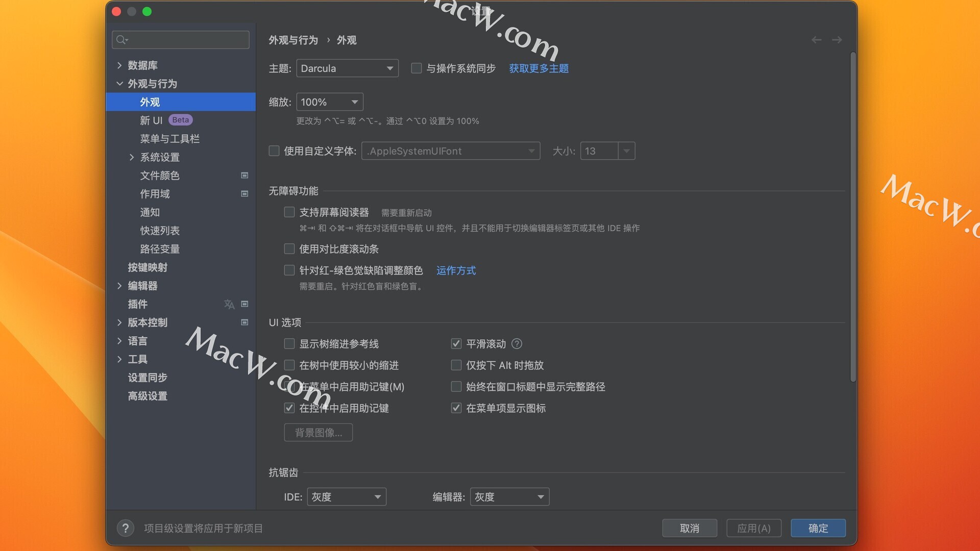This screenshot has height=551, width=980.
Task: Select 菜单与工具栏 settings page
Action: point(181,139)
